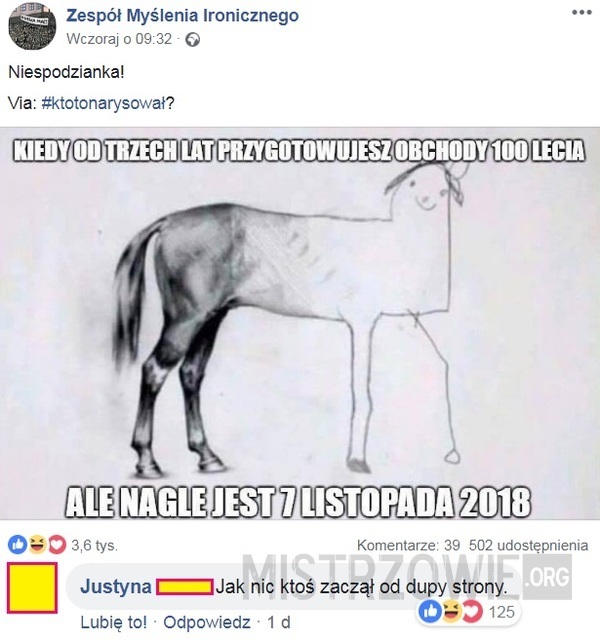Click the Haha reaction icon under the post
Viewport: 600px width, 640px height.
[37, 545]
